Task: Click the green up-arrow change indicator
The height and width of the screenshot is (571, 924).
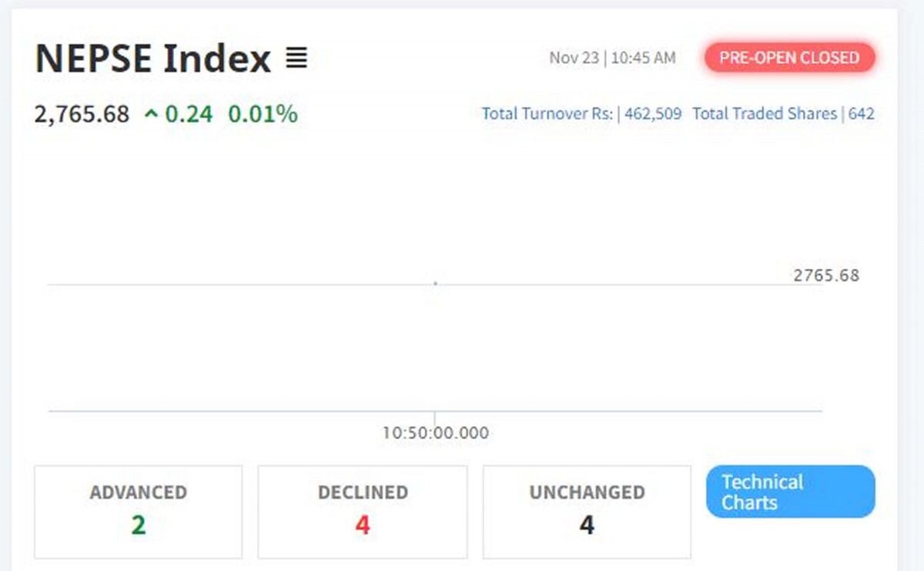Action: click(151, 114)
